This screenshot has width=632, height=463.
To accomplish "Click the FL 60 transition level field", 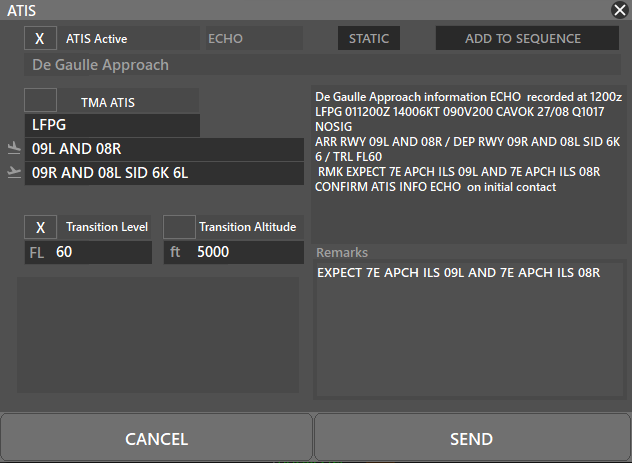I will coord(88,252).
